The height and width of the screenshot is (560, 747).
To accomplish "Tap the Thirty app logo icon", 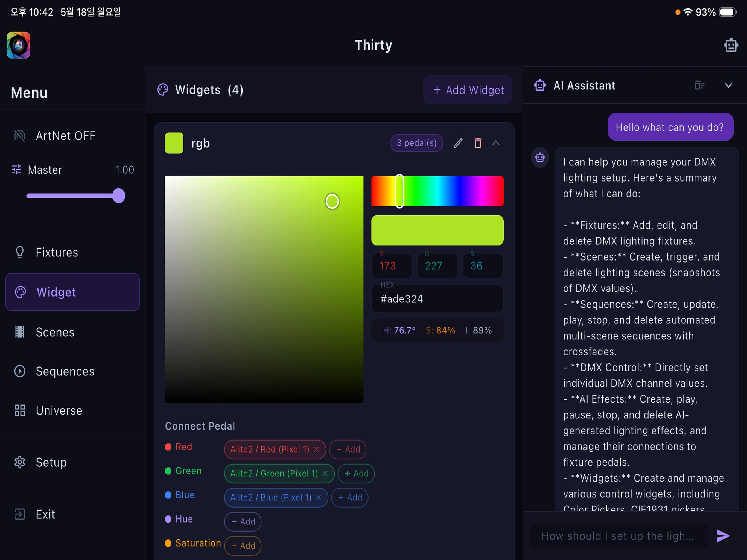I will coord(19,45).
